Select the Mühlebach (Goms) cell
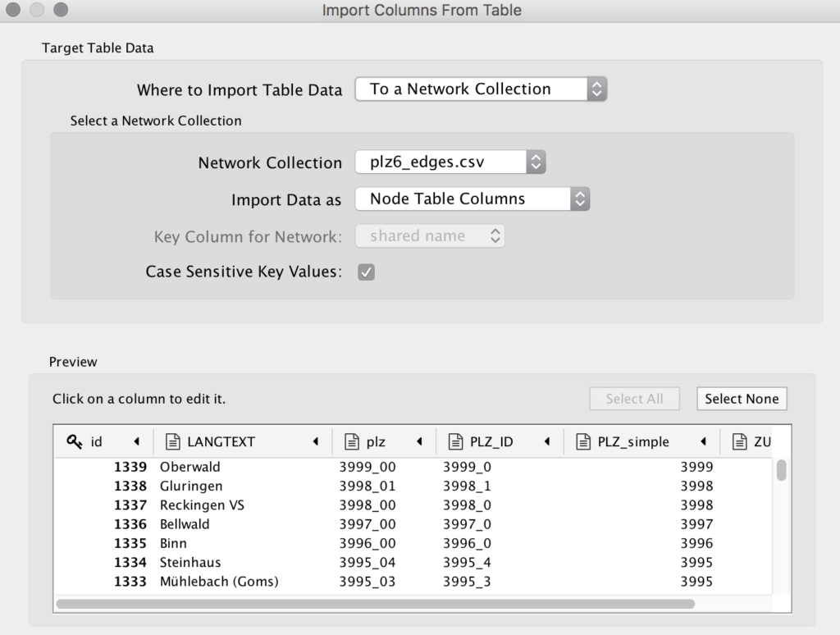The width and height of the screenshot is (840, 635). [x=219, y=582]
